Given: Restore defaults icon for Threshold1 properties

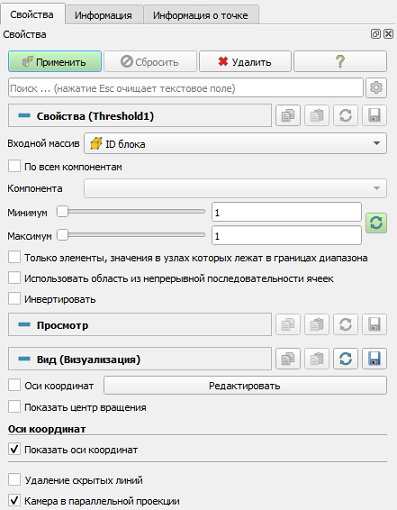Looking at the screenshot, I should [x=345, y=116].
